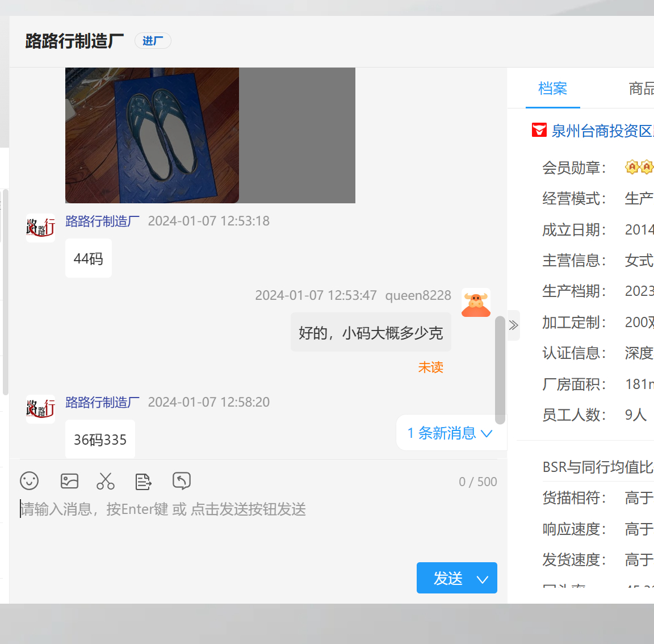
Task: Click the 发送 button
Action: point(447,579)
